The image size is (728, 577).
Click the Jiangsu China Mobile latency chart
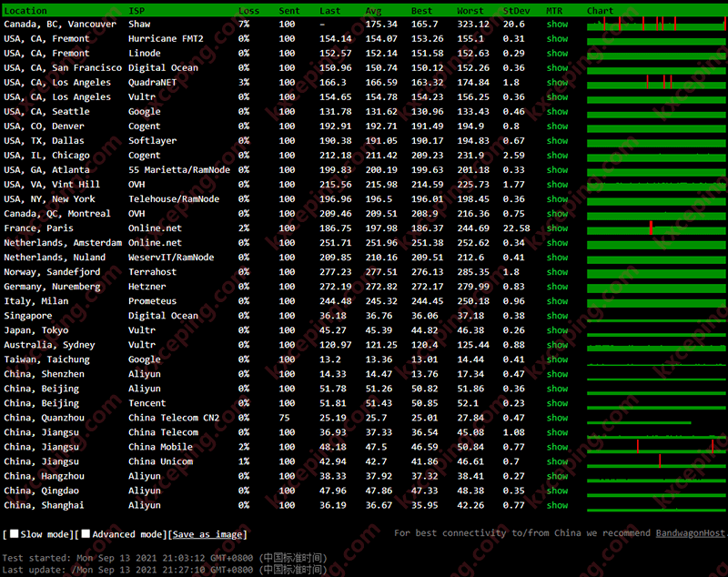(x=656, y=447)
